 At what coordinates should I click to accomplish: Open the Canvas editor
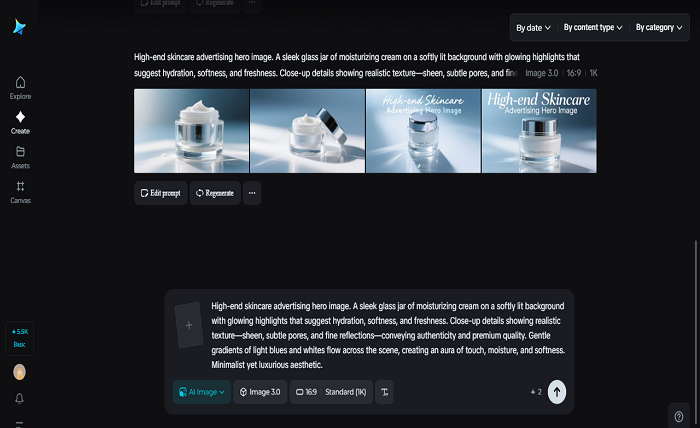click(x=20, y=192)
